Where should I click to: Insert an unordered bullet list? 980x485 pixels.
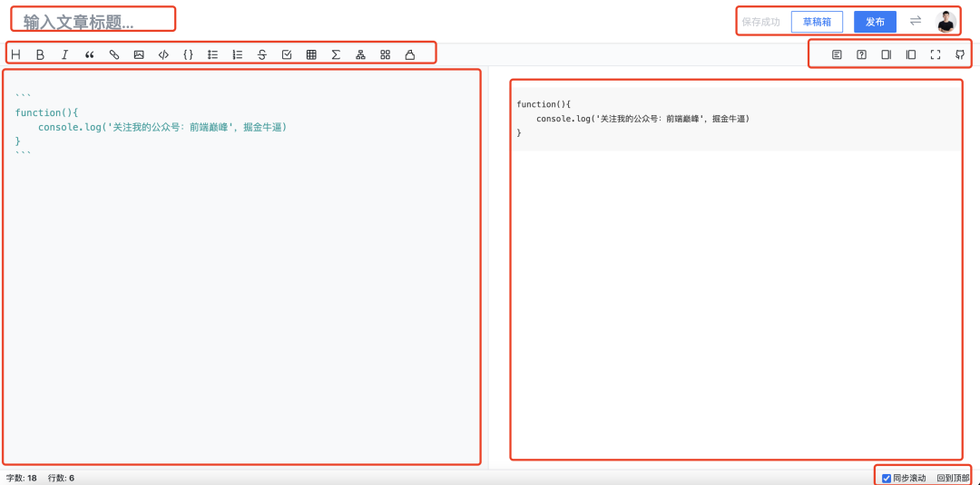point(212,55)
